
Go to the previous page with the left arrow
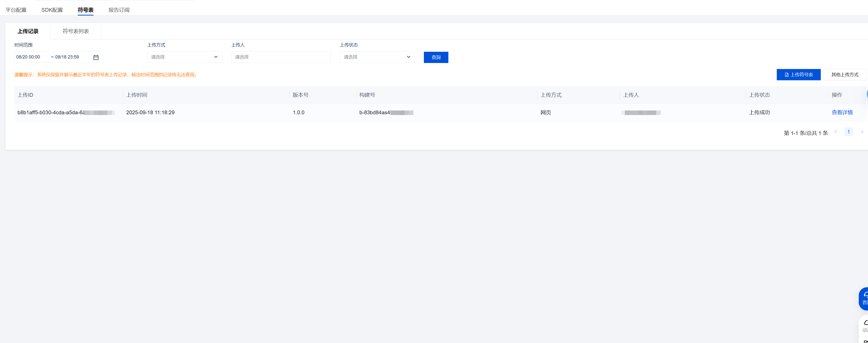coord(836,132)
